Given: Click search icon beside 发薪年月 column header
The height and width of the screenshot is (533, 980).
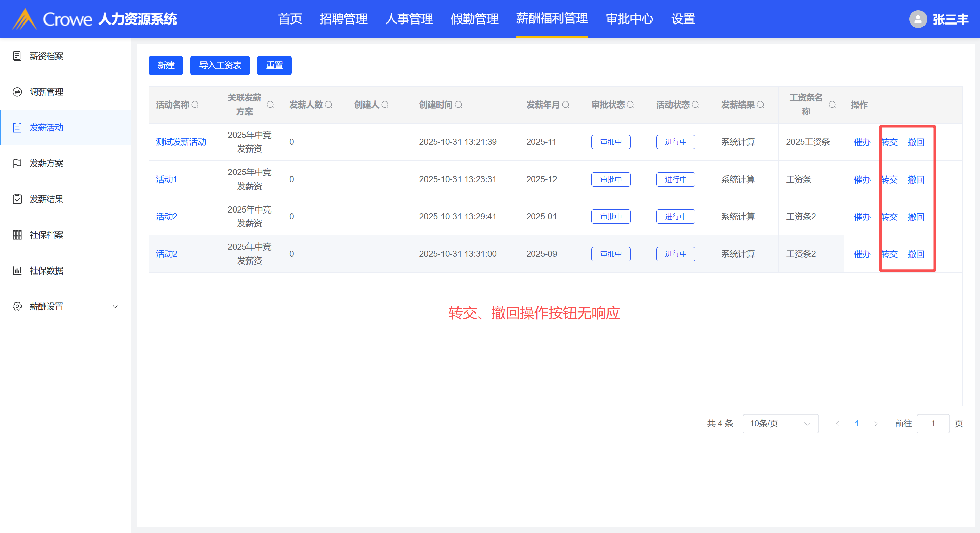Looking at the screenshot, I should tap(566, 105).
